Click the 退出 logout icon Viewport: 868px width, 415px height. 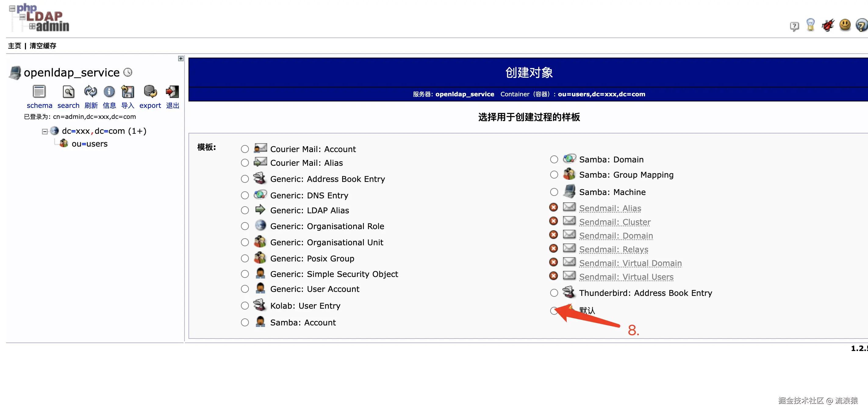pos(172,91)
